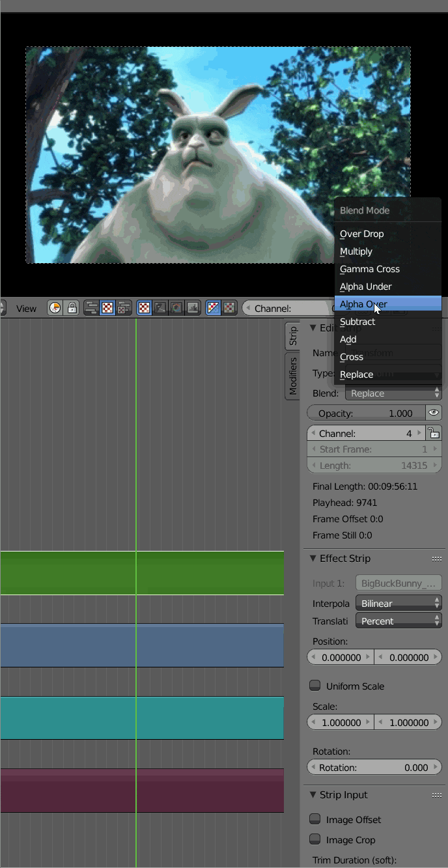The height and width of the screenshot is (868, 448).
Task: Choose Multiply blend mode
Action: [x=388, y=251]
